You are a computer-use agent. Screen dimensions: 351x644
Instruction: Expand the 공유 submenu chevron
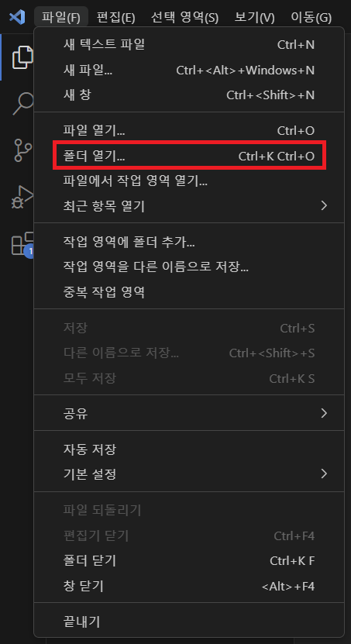tap(324, 413)
